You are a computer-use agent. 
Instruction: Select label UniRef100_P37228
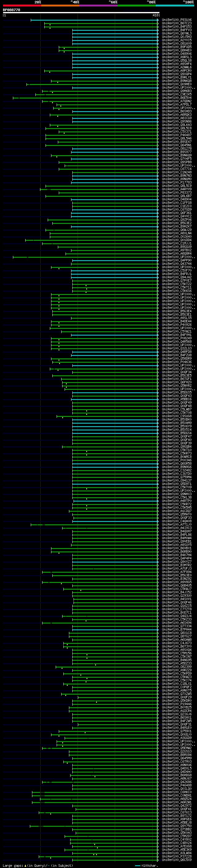coord(177,856)
